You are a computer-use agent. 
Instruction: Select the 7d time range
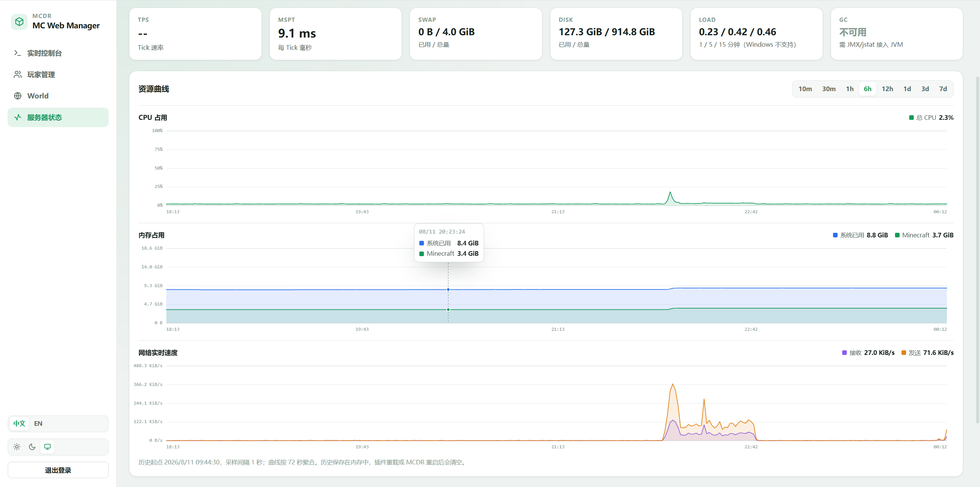pos(943,89)
